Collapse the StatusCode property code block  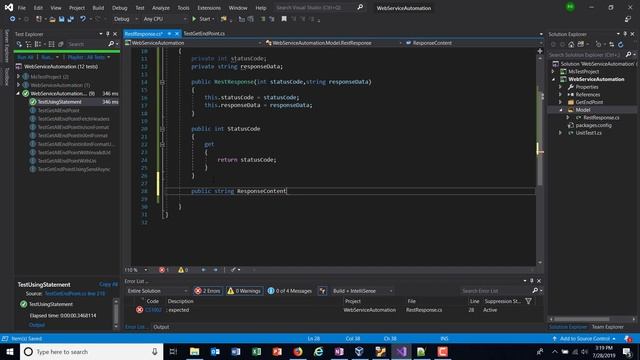pos(162,129)
